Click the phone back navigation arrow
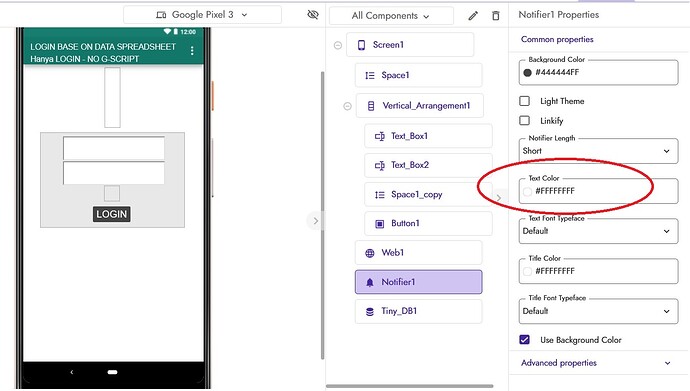The image size is (690, 391). click(x=72, y=372)
